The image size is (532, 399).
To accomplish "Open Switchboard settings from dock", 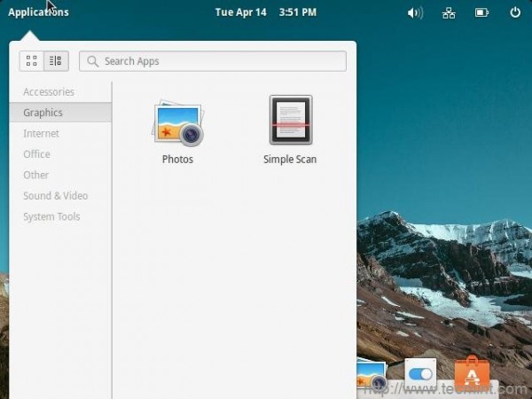I will (420, 374).
